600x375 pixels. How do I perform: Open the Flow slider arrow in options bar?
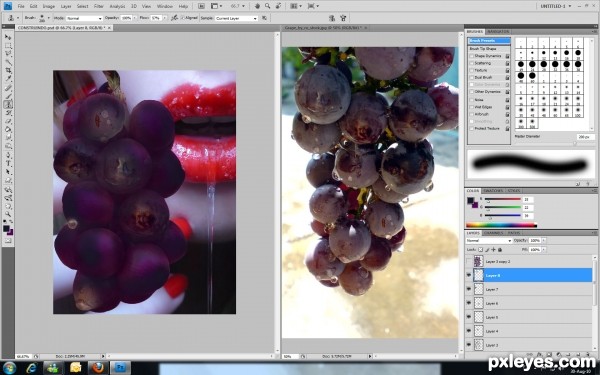point(165,18)
